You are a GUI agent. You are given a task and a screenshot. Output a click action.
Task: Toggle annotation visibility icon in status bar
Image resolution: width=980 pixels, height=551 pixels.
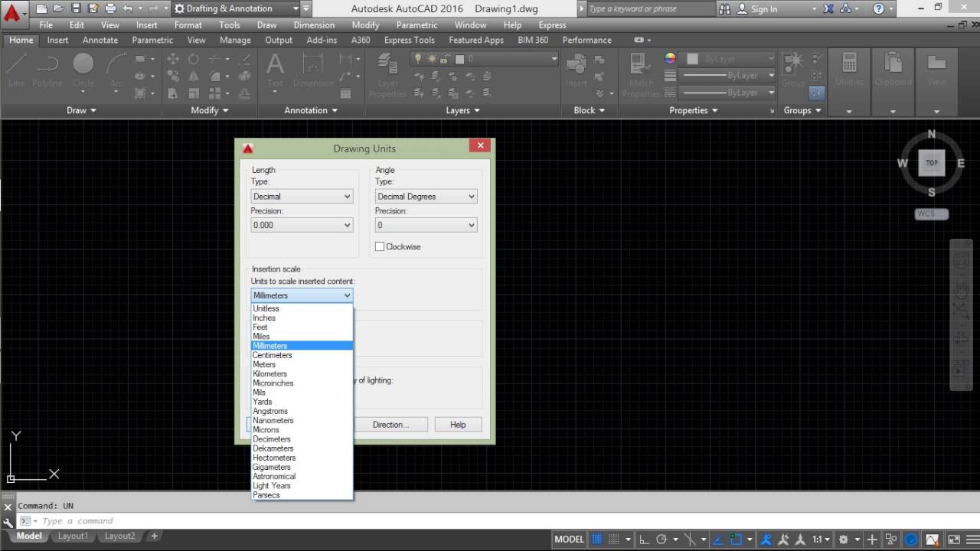(765, 539)
